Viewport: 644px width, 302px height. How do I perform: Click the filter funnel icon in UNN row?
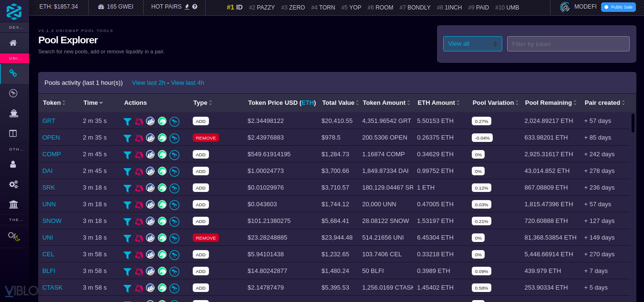[x=127, y=205]
